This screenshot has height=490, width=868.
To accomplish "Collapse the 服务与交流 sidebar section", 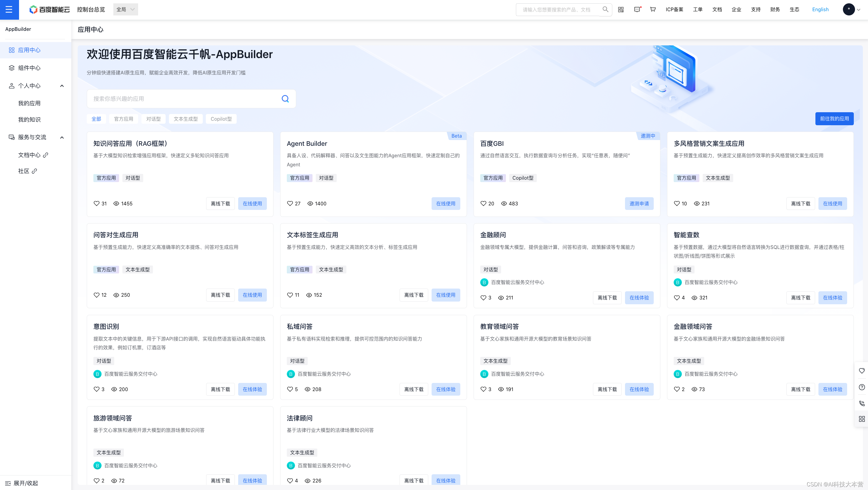I will pos(62,138).
